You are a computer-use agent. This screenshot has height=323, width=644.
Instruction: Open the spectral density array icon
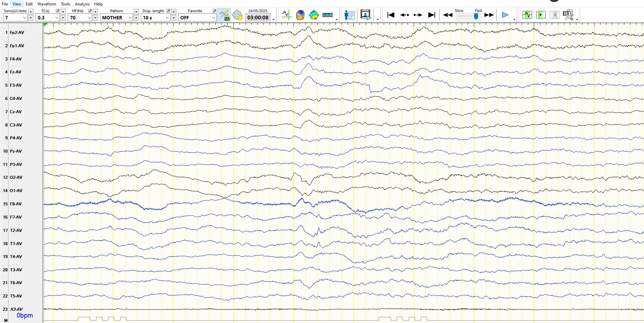(x=327, y=15)
